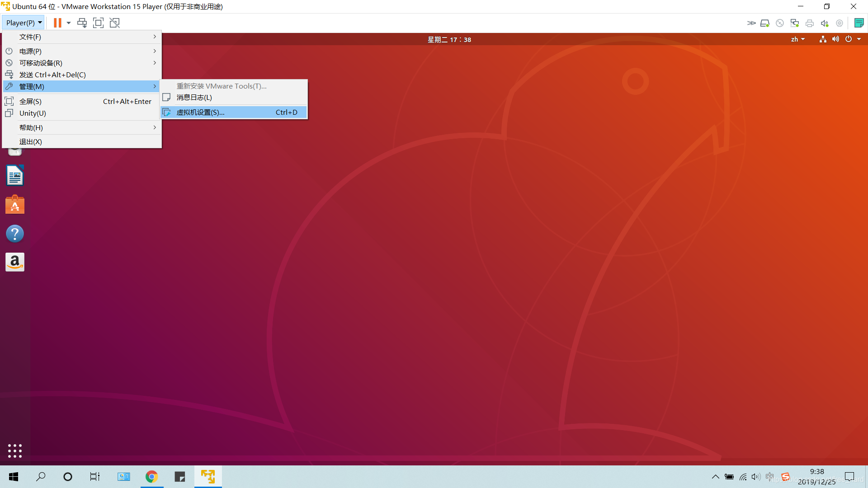The image size is (868, 488).
Task: Click Ubuntu power icon in top bar
Action: [x=849, y=39]
